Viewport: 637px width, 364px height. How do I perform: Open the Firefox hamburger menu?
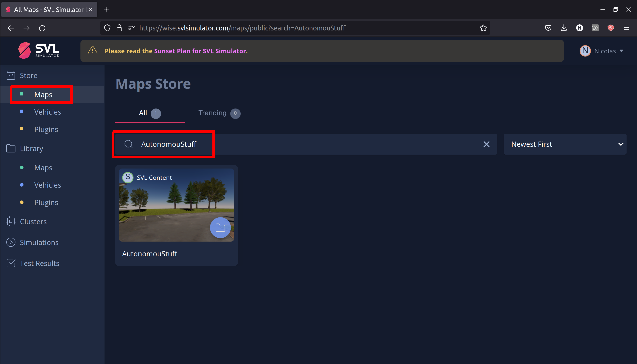coord(627,28)
